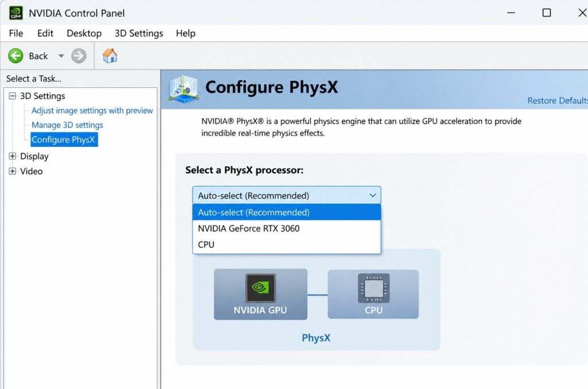The height and width of the screenshot is (389, 588).
Task: Click the Configure PhysX header icon
Action: [183, 89]
